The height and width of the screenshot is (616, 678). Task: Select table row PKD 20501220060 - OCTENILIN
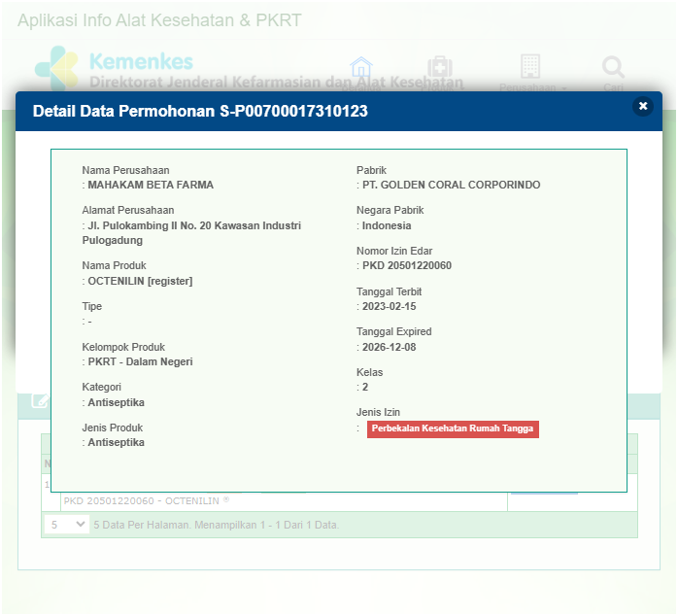coord(146,501)
